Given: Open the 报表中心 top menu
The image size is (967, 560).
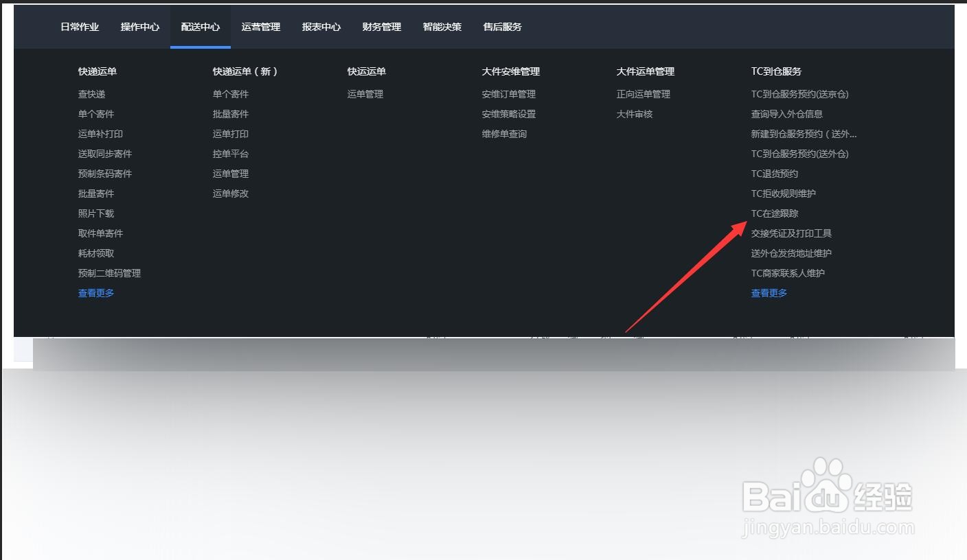Looking at the screenshot, I should (321, 27).
